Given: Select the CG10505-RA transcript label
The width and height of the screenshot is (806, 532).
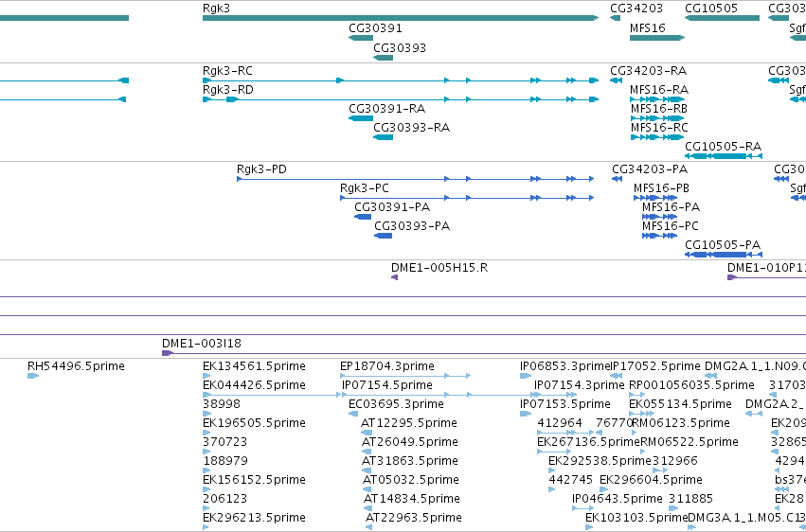Looking at the screenshot, I should (724, 147).
